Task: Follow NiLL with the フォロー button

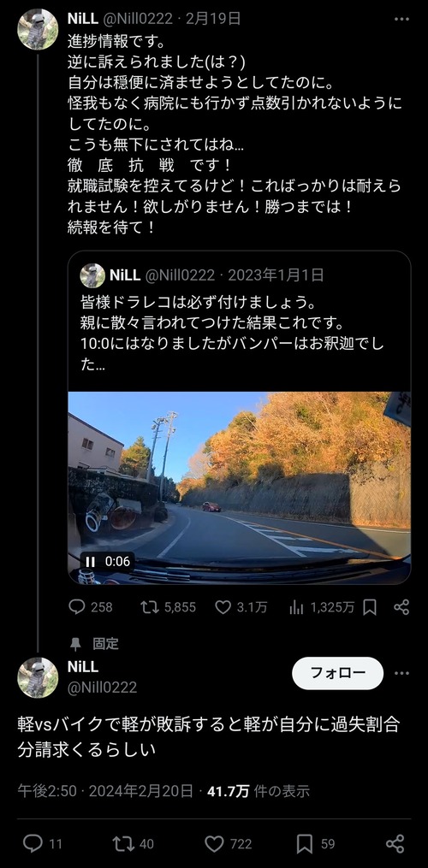Action: [x=337, y=672]
